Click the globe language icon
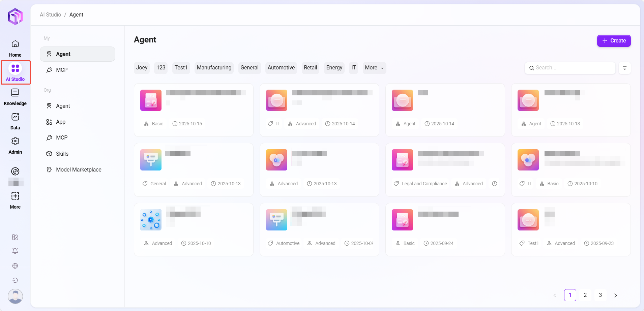Image resolution: width=644 pixels, height=311 pixels. coord(15,266)
